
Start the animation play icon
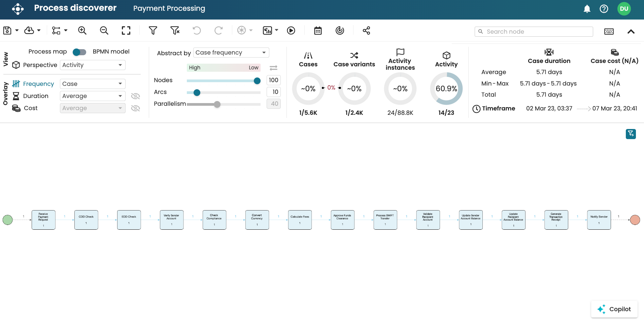(291, 31)
